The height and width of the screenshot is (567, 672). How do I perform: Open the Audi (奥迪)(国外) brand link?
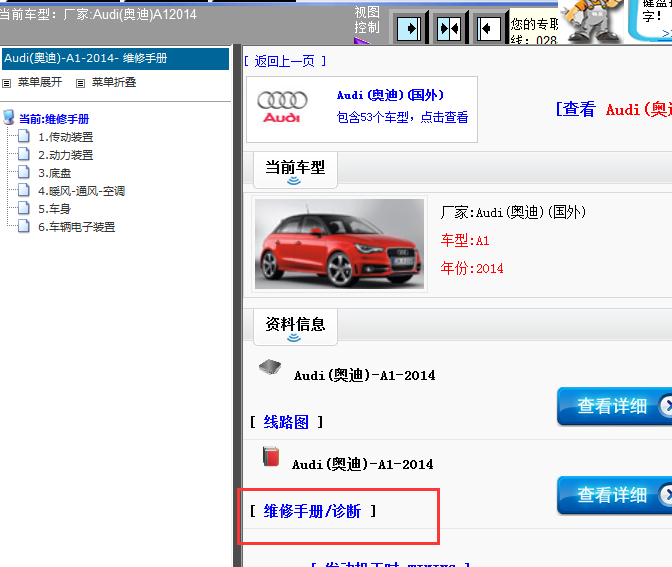pos(390,95)
